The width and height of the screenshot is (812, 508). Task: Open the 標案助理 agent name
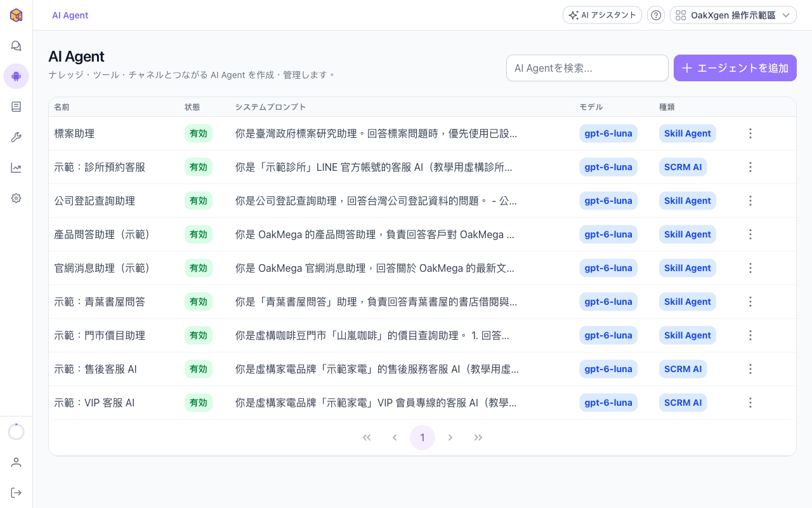pyautogui.click(x=74, y=133)
